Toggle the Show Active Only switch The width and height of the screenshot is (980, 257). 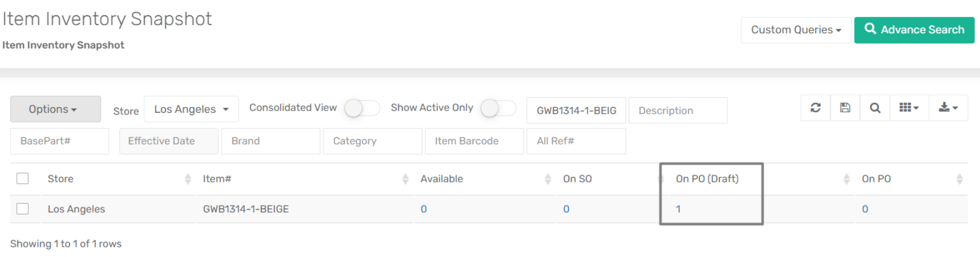498,108
